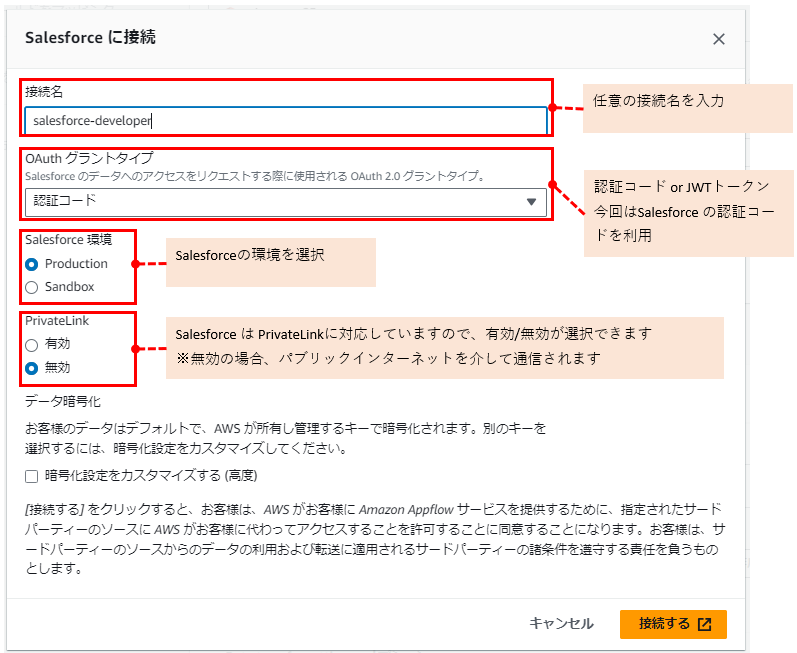Click the PrivateLink section label
Screen dimensions: 797x653
pos(57,321)
